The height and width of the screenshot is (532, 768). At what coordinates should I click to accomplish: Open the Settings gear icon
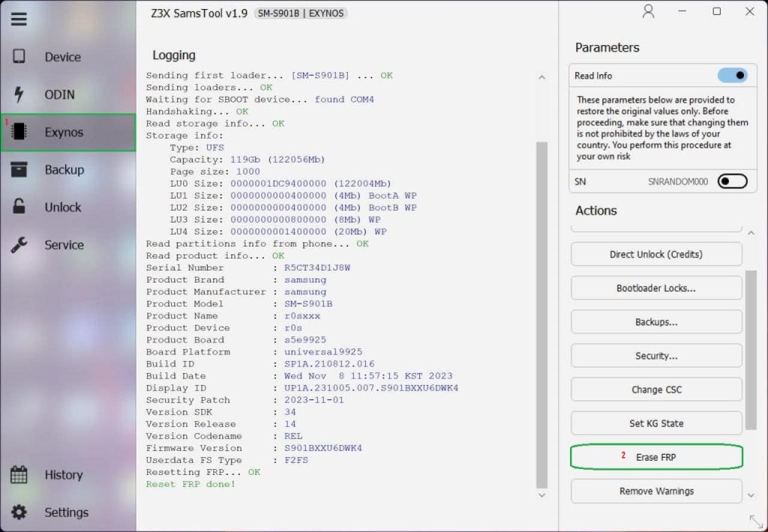coord(19,512)
